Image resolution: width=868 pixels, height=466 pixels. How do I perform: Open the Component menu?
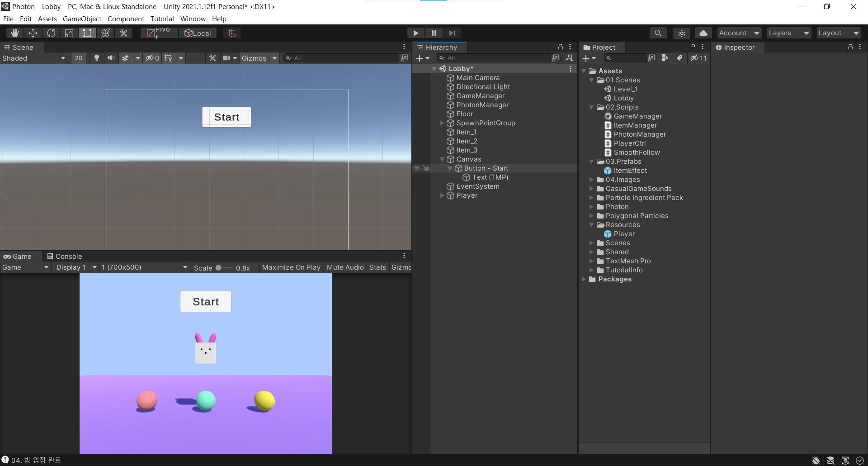(x=126, y=19)
